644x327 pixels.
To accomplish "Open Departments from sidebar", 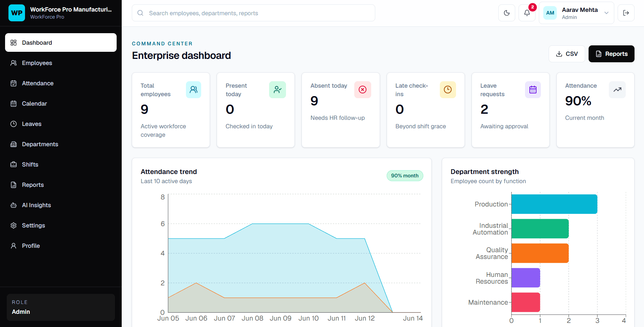I will (61, 144).
